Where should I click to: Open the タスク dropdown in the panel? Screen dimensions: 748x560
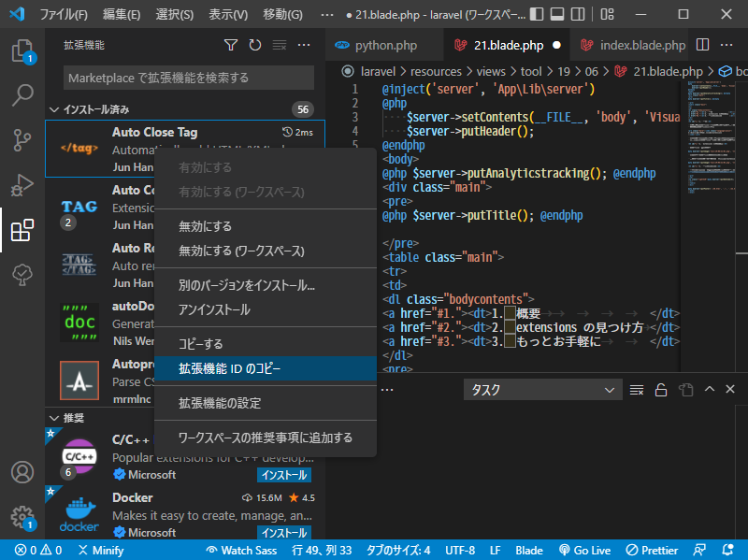tap(542, 390)
